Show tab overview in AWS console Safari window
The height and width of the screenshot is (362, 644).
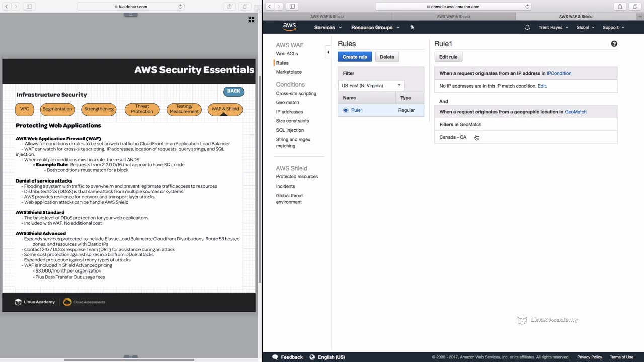click(x=635, y=7)
